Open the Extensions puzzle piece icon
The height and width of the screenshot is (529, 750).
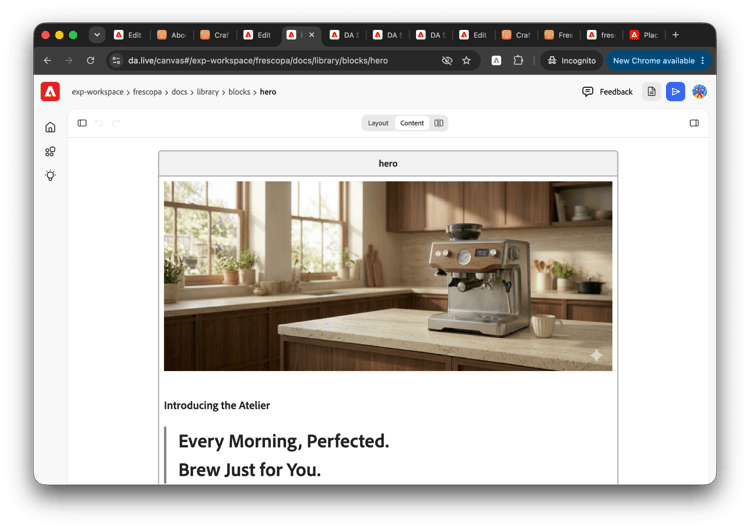(518, 60)
